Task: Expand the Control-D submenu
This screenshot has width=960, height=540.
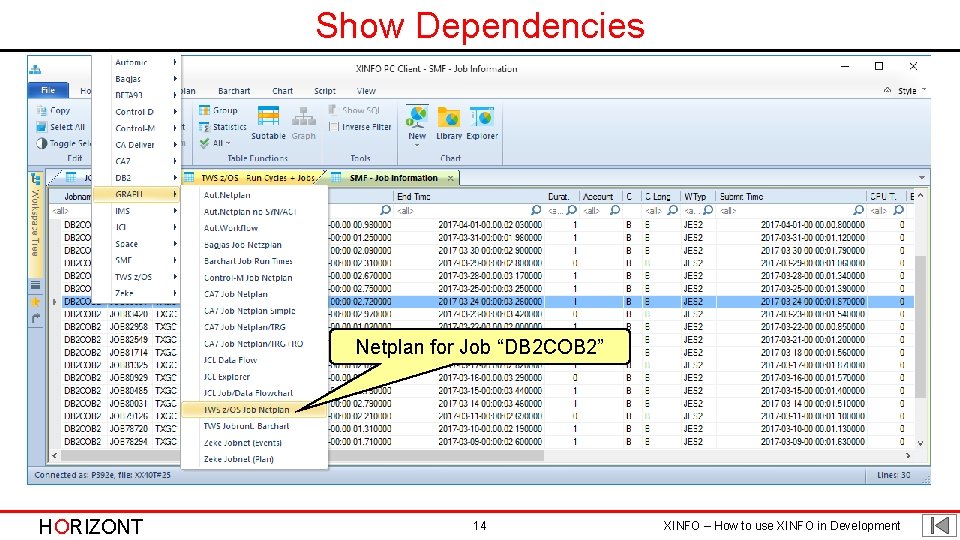Action: 174,112
